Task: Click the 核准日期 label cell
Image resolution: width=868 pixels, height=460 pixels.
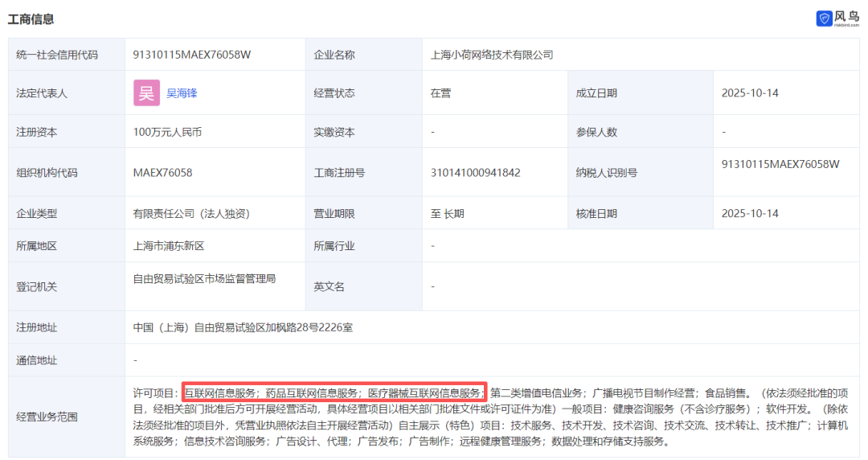Action: tap(641, 213)
